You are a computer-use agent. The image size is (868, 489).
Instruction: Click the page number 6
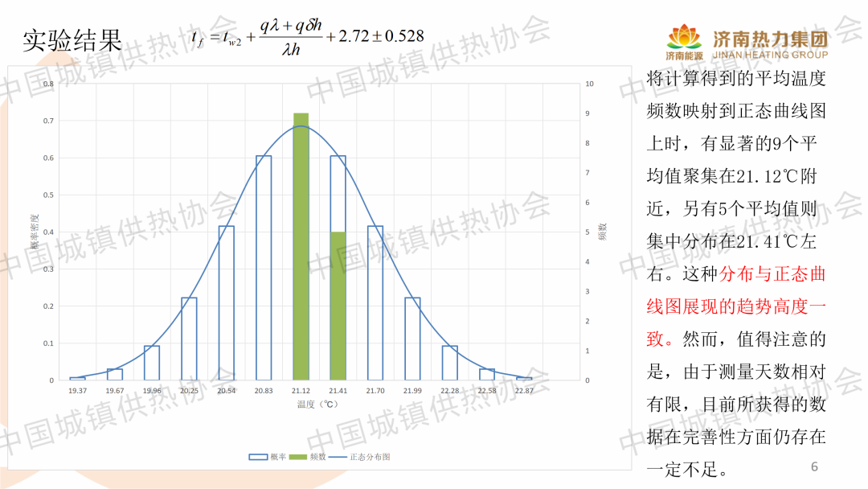pos(814,466)
